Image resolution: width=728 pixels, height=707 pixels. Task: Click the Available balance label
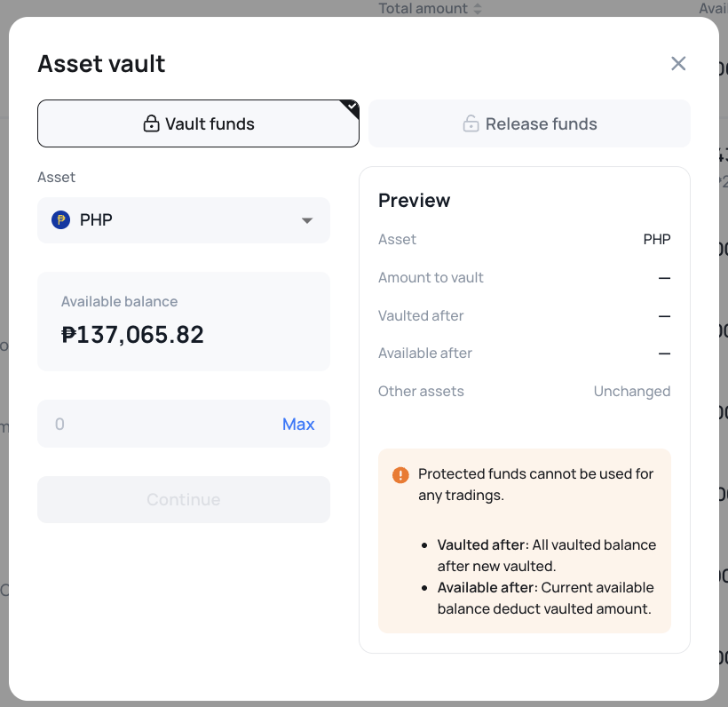point(119,301)
